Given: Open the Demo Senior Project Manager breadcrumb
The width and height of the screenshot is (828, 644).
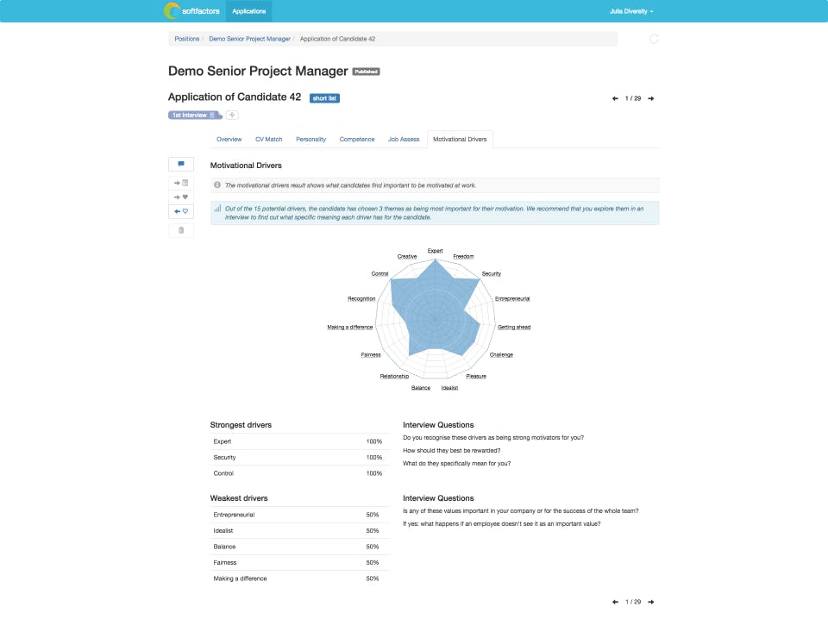Looking at the screenshot, I should [250, 39].
